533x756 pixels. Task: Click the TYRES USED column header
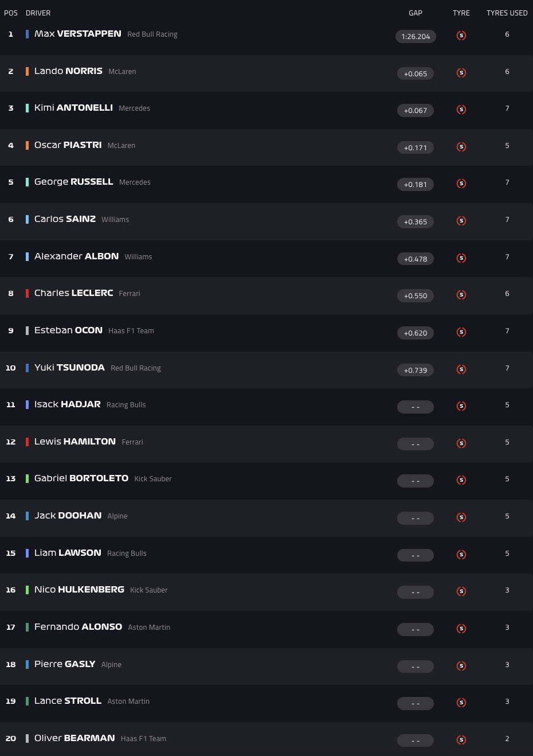click(507, 13)
